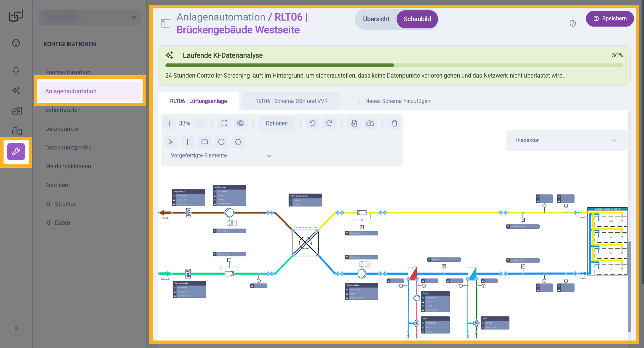Viewport: 644px width, 348px height.
Task: Click the KI-Datenanalyse progress bar
Action: [x=394, y=65]
